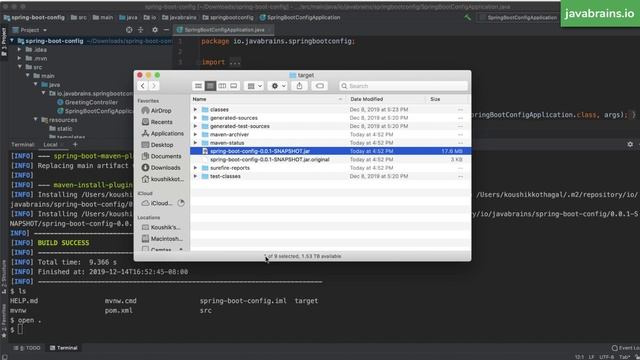Click the Build hammer icon in IntelliJ
This screenshot has width=640, height=360.
(x=467, y=18)
